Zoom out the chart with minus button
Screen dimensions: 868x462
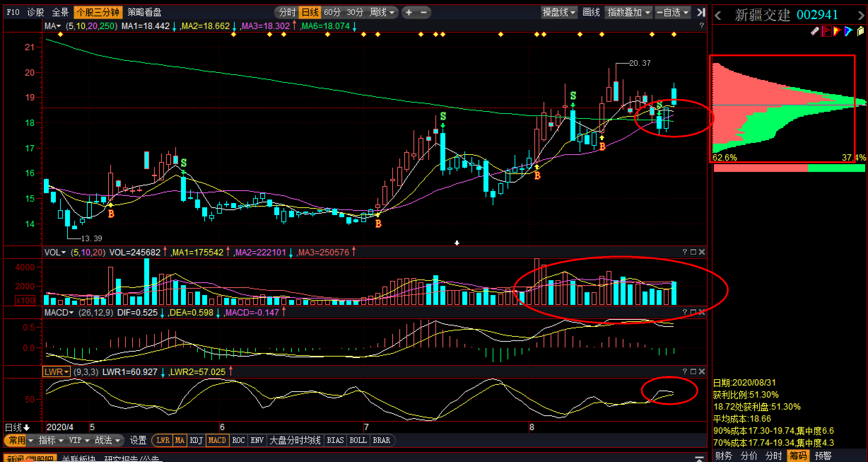pyautogui.click(x=423, y=12)
